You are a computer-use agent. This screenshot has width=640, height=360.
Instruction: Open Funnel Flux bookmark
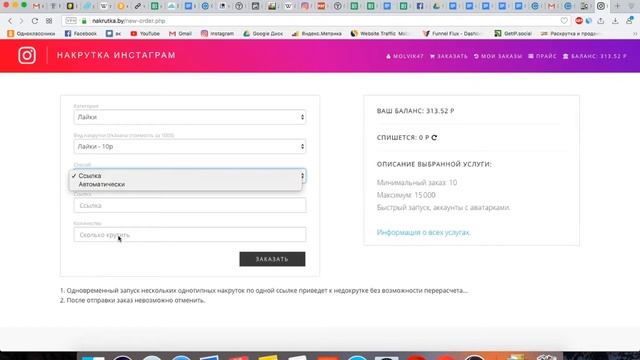coord(452,33)
